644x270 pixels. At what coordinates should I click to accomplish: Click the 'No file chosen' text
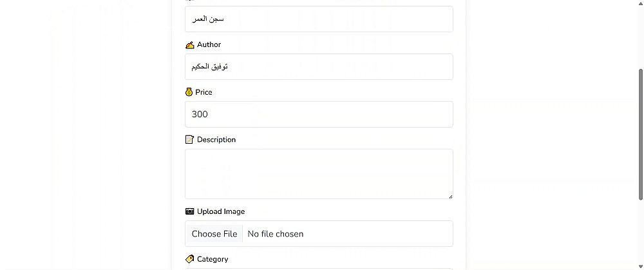click(276, 234)
